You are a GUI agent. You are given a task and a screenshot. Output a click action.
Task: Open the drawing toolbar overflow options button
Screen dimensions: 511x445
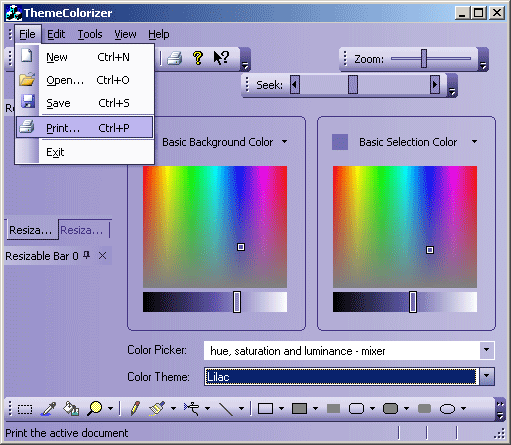500,410
